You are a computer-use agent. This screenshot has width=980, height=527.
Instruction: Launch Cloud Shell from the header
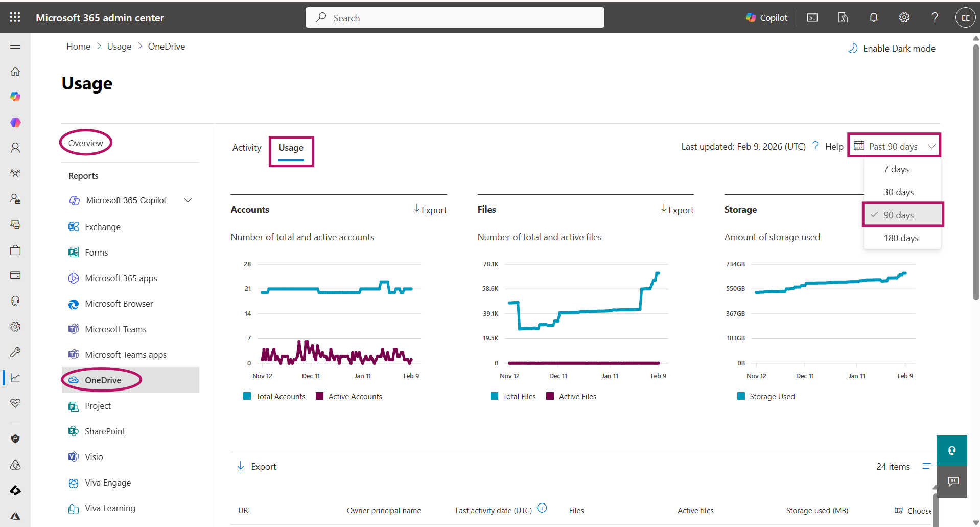[812, 18]
